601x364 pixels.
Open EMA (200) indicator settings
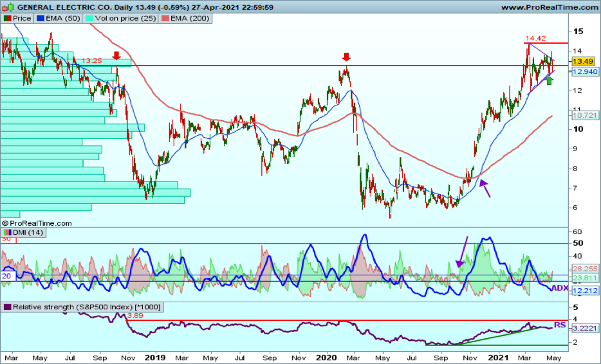click(x=185, y=19)
